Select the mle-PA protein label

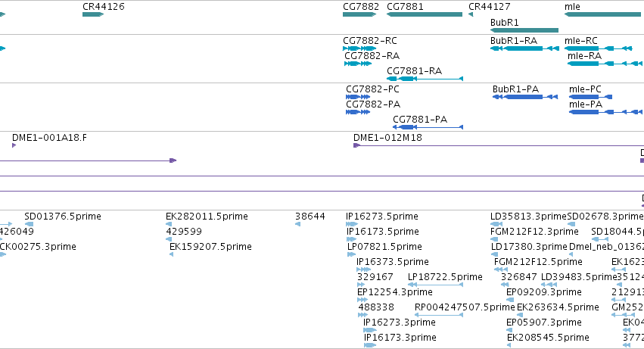click(586, 104)
